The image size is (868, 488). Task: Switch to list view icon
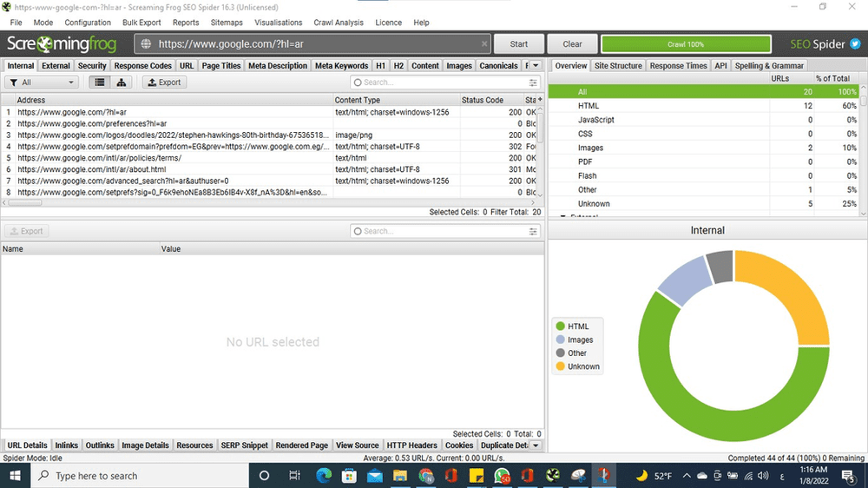(x=99, y=82)
